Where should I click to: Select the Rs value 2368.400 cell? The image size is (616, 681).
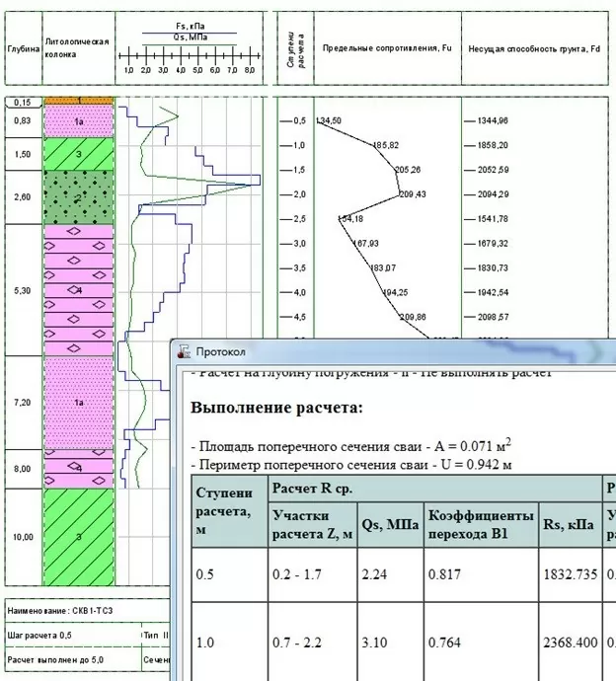(570, 642)
